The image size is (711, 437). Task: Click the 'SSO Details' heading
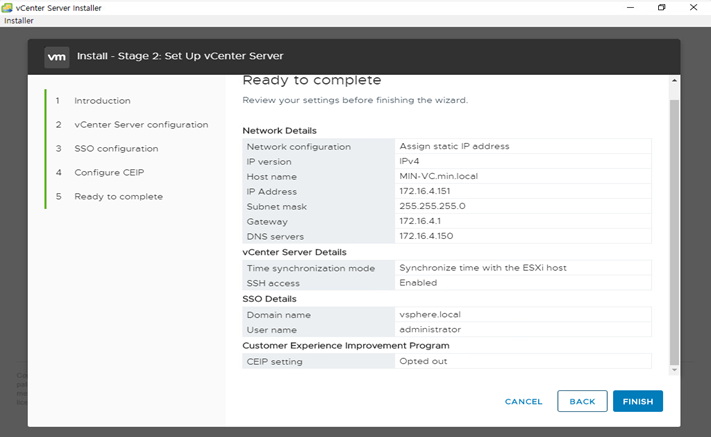[x=269, y=299]
